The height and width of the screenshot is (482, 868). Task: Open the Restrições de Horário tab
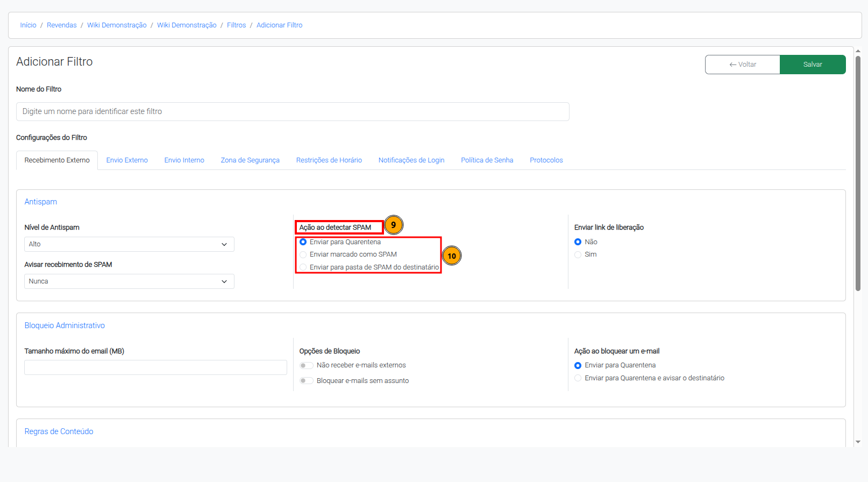(329, 160)
